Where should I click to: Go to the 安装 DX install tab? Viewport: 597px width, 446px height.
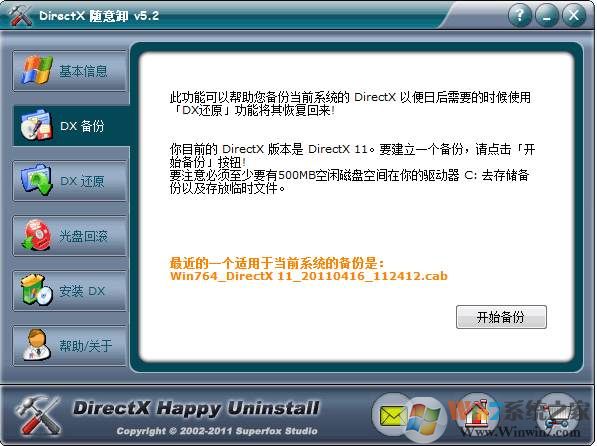click(70, 291)
